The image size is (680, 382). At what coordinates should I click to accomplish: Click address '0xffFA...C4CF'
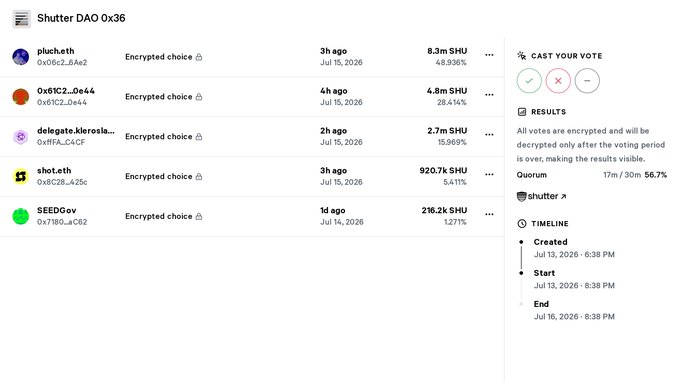[x=61, y=143]
